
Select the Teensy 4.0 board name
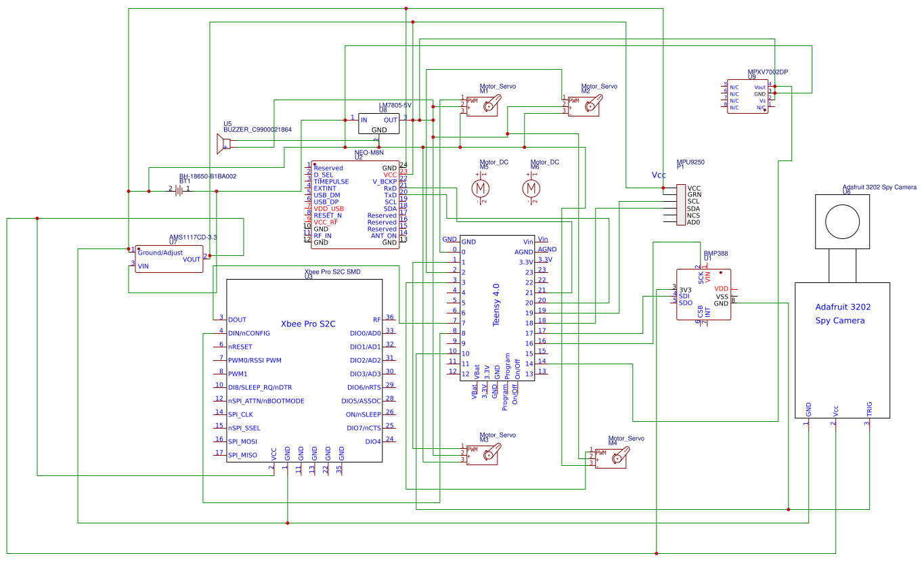(x=496, y=305)
